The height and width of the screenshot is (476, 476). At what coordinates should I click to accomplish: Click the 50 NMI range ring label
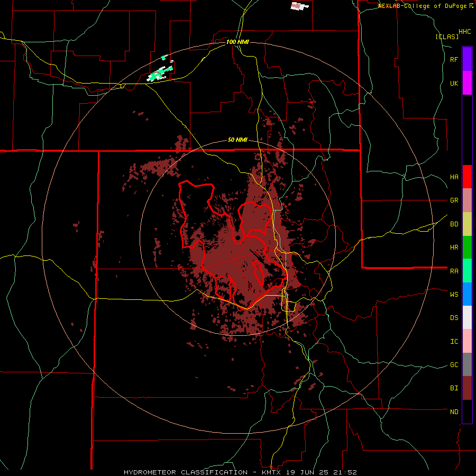237,140
